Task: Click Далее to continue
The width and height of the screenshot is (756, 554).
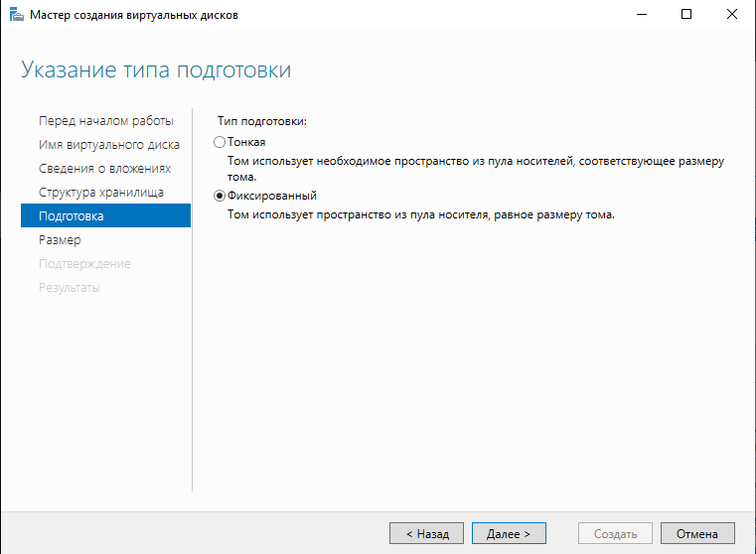Action: 509,533
